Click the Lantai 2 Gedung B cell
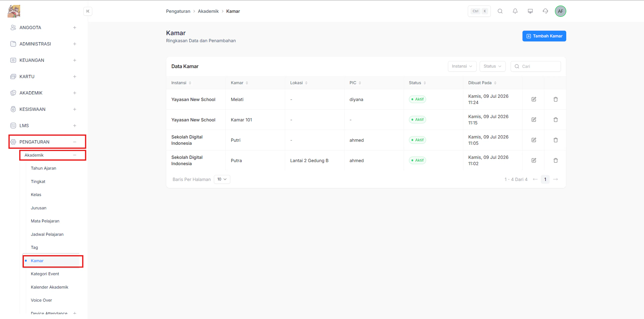This screenshot has width=644, height=319. [309, 161]
